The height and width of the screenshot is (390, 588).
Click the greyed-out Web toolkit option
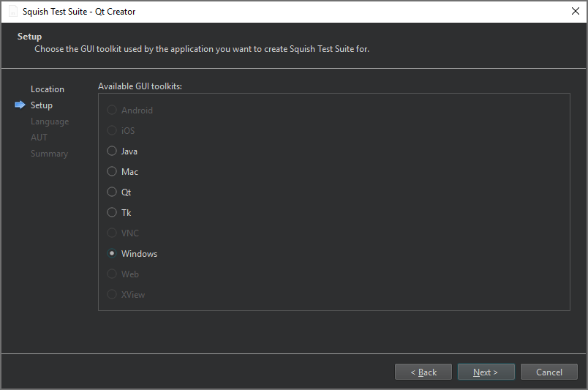pyautogui.click(x=112, y=274)
